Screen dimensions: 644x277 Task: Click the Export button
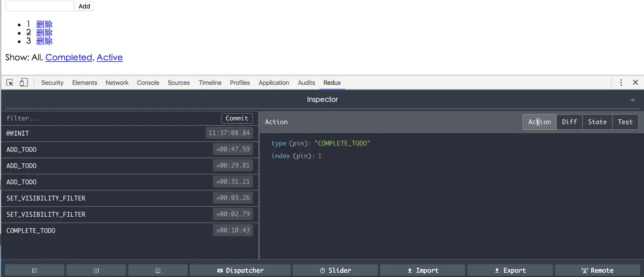point(510,270)
